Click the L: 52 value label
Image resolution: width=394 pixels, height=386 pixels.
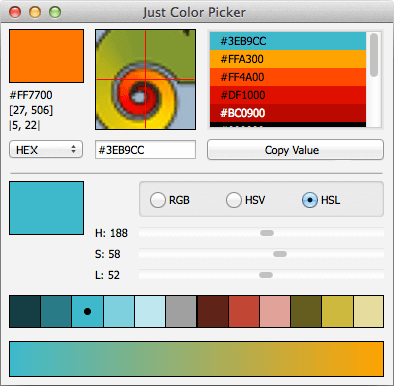pos(107,275)
